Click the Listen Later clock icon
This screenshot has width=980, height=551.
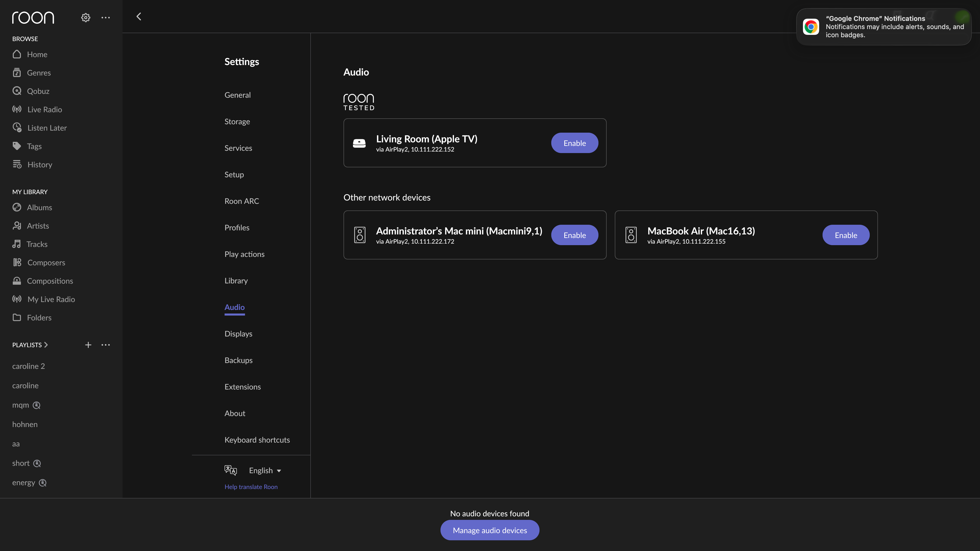pos(17,128)
